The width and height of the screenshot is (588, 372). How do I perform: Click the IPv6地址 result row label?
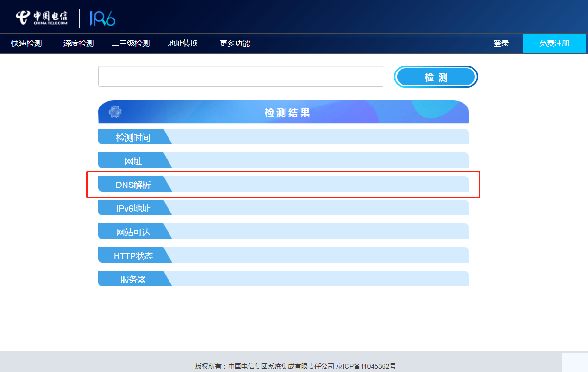click(133, 208)
